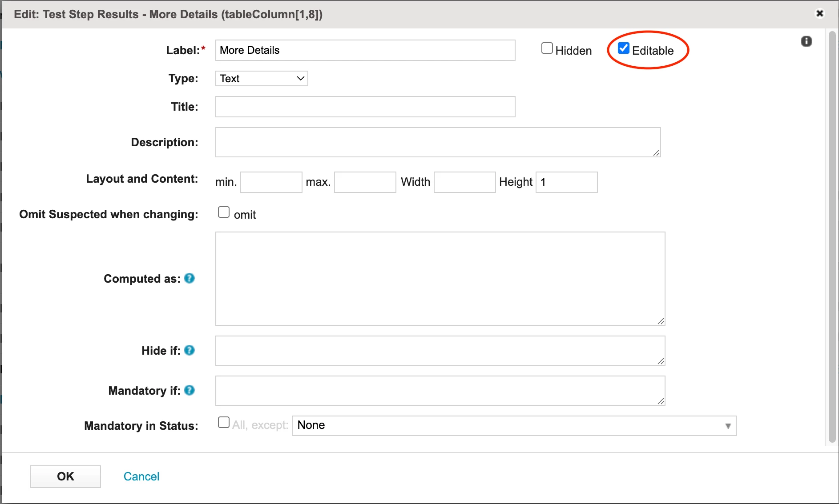The width and height of the screenshot is (839, 504).
Task: Expand the Mandatory in Status dropdown
Action: (514, 425)
